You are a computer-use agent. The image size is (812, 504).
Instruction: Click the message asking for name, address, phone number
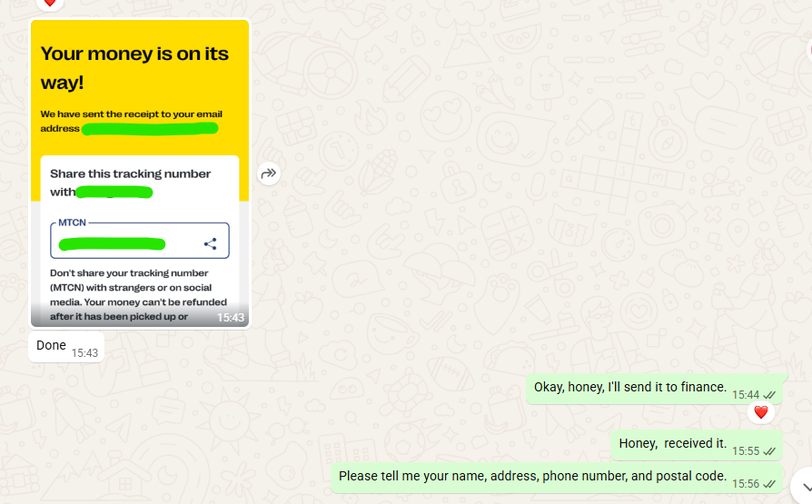click(557, 478)
